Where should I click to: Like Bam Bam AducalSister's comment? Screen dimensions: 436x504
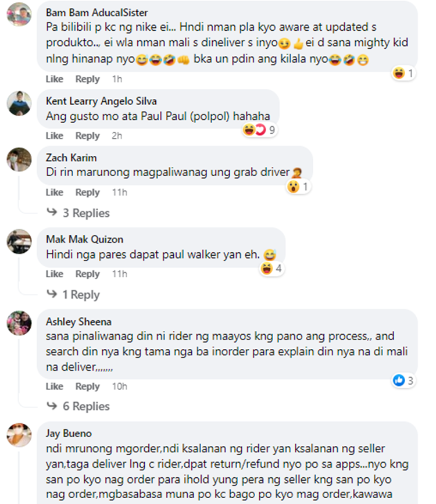click(x=54, y=79)
